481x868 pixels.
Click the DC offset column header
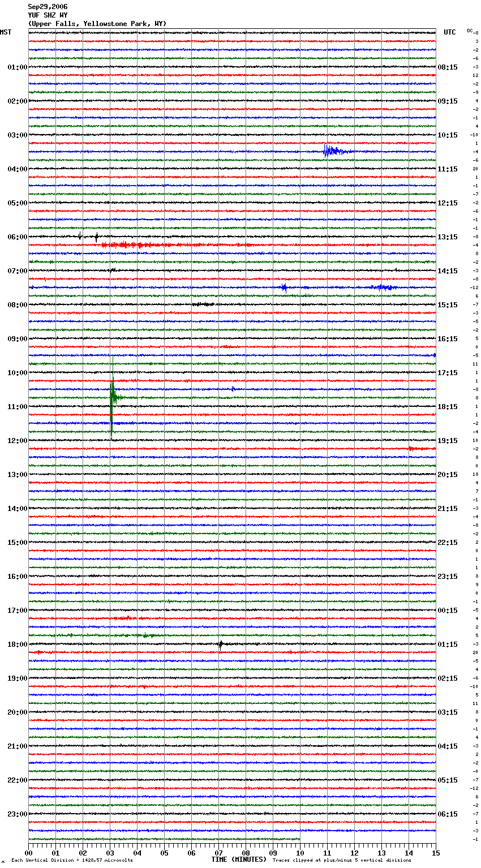click(x=470, y=31)
